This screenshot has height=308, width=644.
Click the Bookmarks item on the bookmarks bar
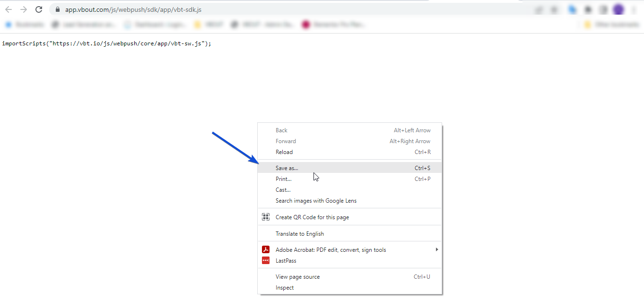pos(25,25)
